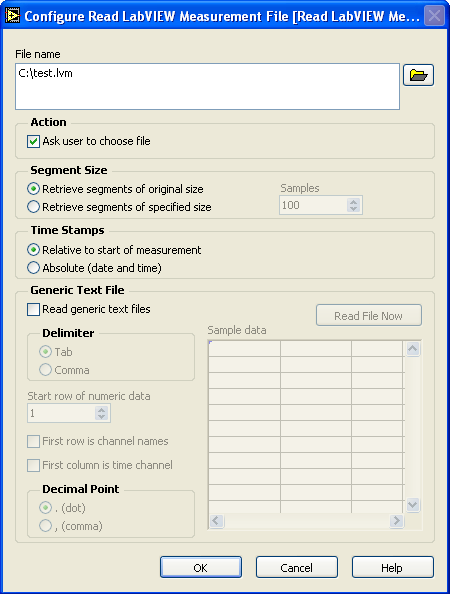Click the LabVIEW icon in the title bar

(12, 16)
